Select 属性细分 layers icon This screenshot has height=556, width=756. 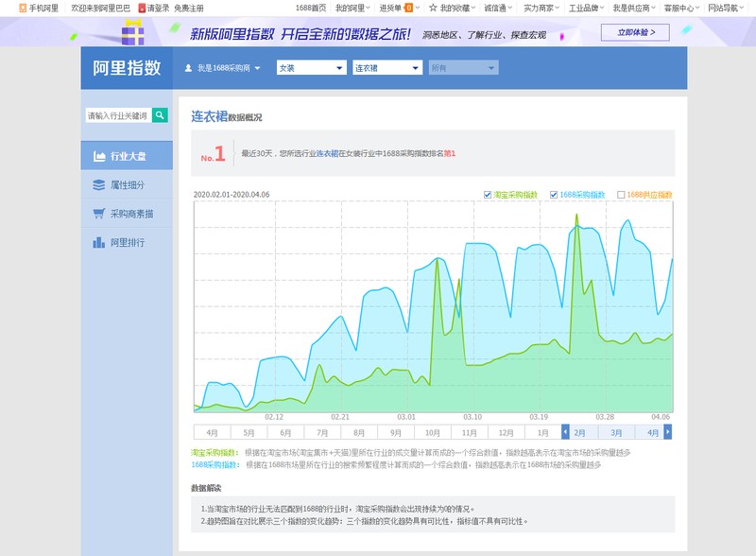[99, 184]
